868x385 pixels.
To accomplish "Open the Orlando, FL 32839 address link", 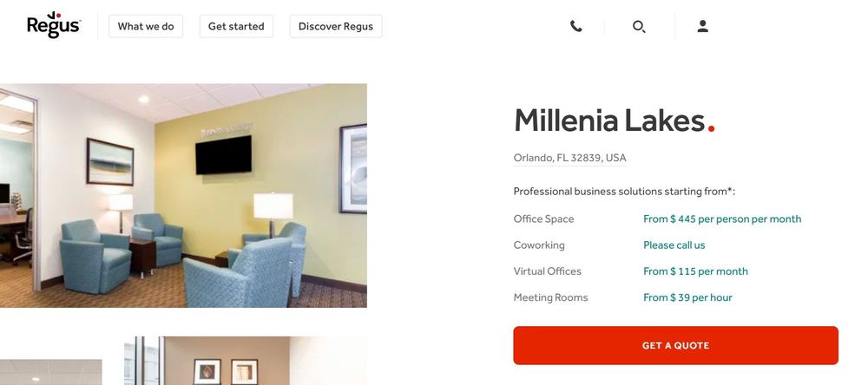I will click(x=569, y=158).
